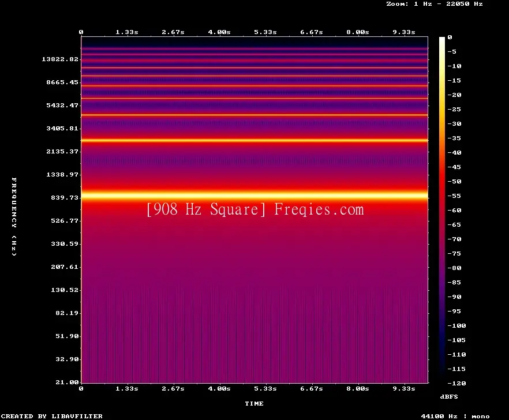The height and width of the screenshot is (420, 509).
Task: Click the 5.33s label on the bottom time axis
Action: pyautogui.click(x=265, y=388)
